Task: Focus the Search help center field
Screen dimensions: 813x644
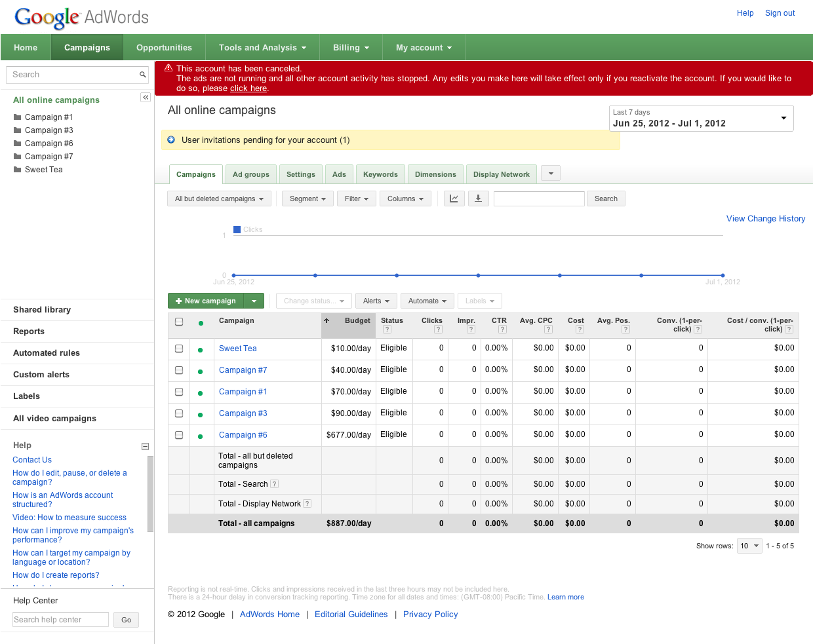Action: pos(60,620)
